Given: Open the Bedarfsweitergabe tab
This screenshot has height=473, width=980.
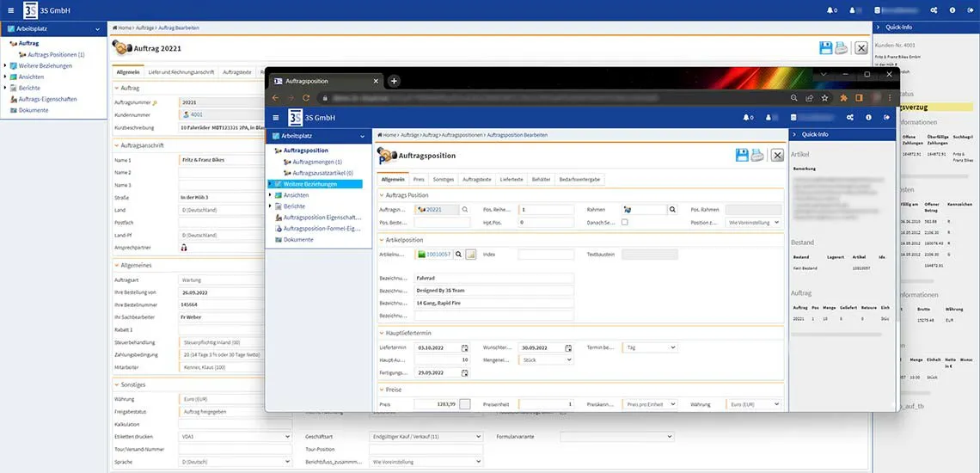Looking at the screenshot, I should click(579, 179).
